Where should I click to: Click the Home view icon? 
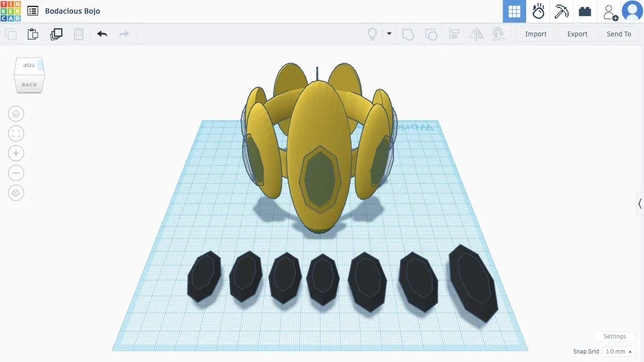16,114
